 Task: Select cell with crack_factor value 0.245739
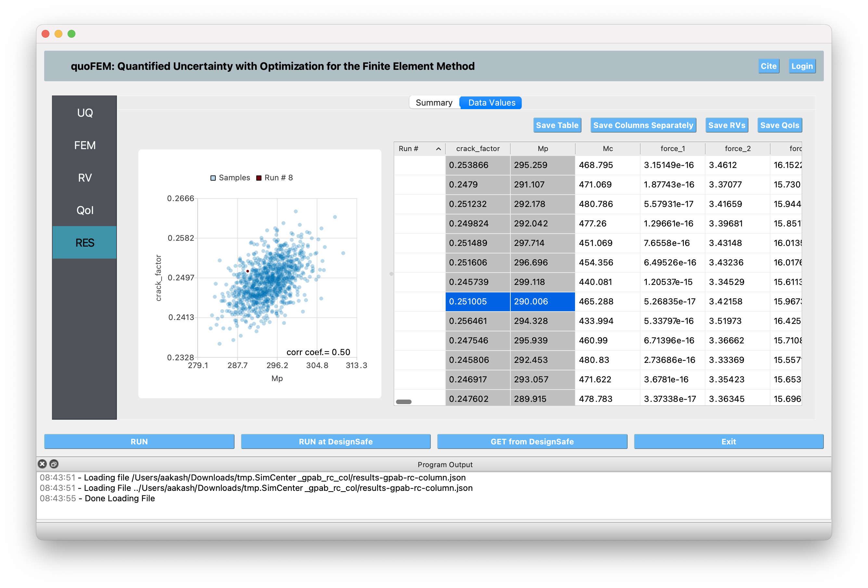pyautogui.click(x=478, y=282)
